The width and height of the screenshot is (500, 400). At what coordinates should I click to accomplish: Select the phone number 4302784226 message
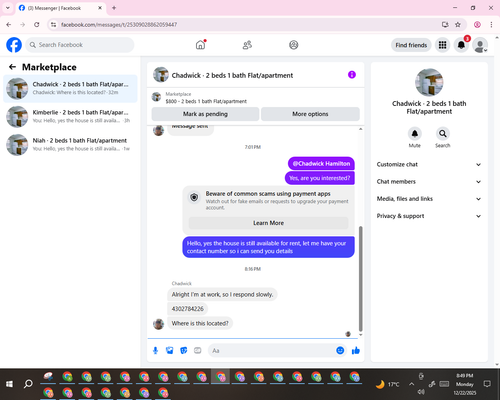(187, 309)
